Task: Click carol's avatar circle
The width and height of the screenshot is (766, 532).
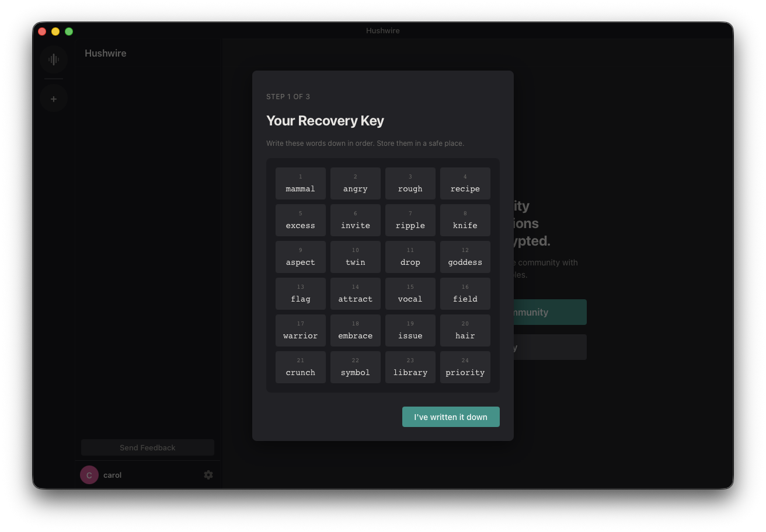Action: point(89,475)
